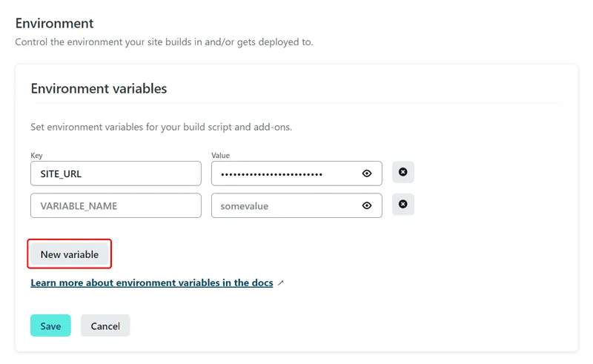593x364 pixels.
Task: Reveal the SITE_URL value with eye icon
Action: coord(366,173)
